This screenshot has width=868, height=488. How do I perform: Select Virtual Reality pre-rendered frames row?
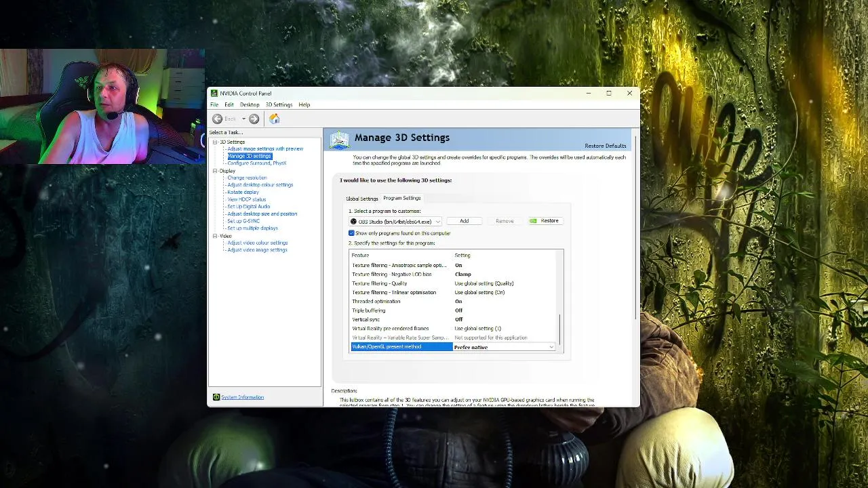[454, 328]
